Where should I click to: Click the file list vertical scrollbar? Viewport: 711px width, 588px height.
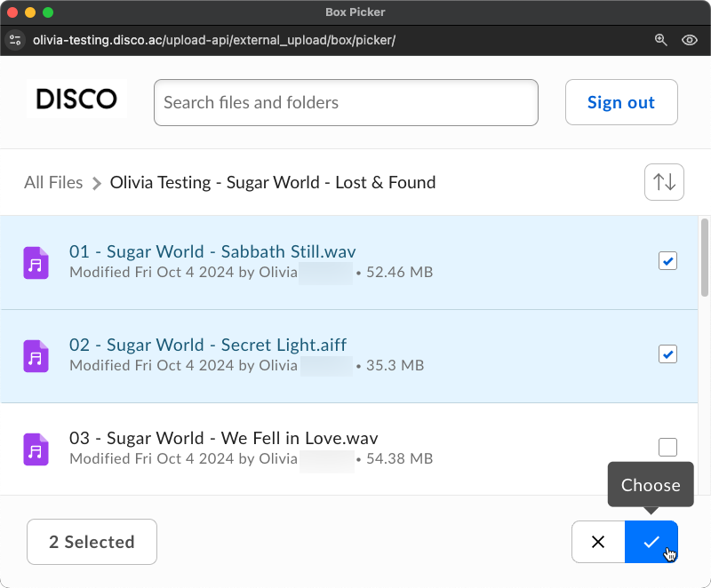705,258
